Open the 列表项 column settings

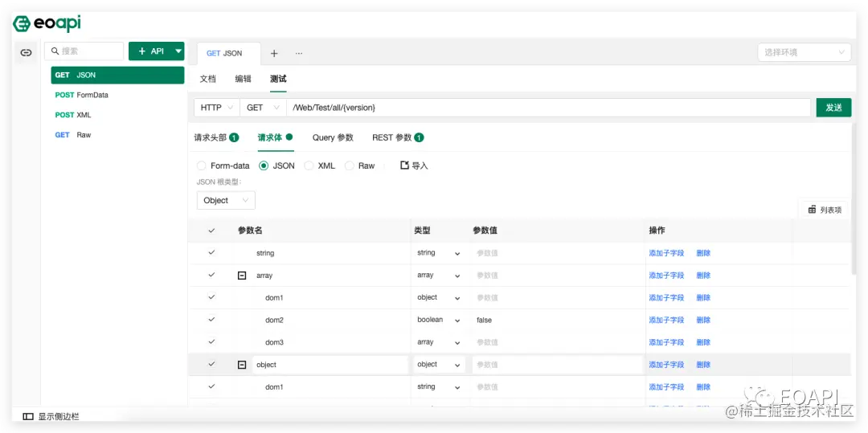pyautogui.click(x=825, y=210)
